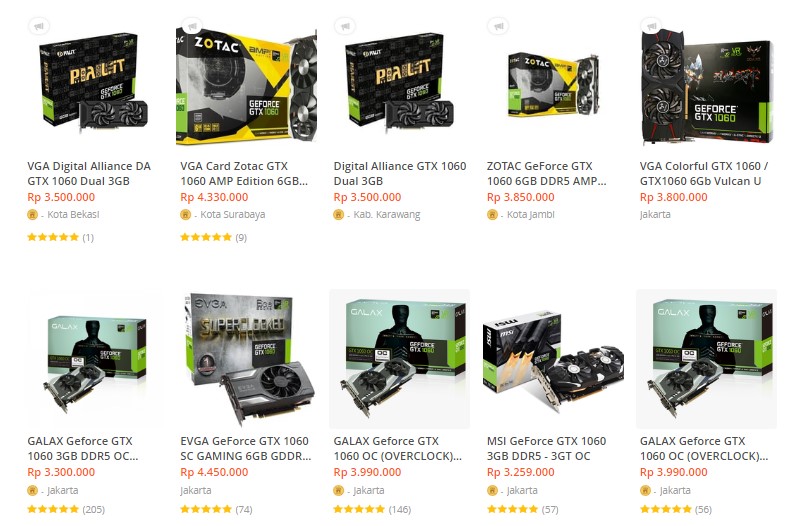Open the GALAX GTX 1060 3GB DDR5 OC title
The height and width of the screenshot is (526, 804).
coord(83,449)
